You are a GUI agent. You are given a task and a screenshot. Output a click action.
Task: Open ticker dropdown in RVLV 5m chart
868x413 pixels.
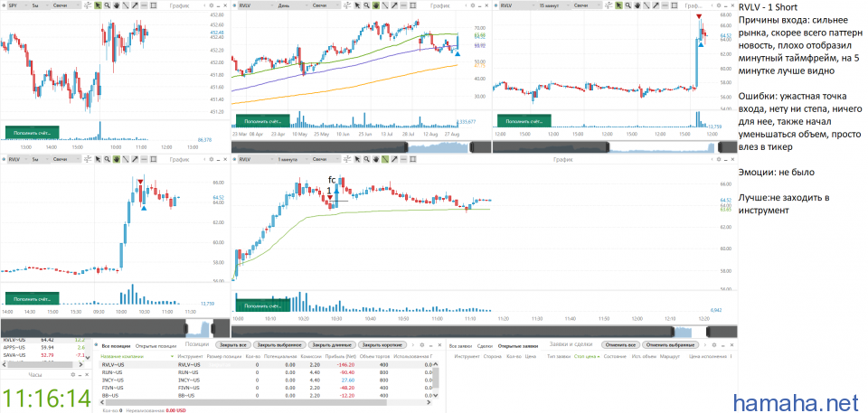point(17,159)
